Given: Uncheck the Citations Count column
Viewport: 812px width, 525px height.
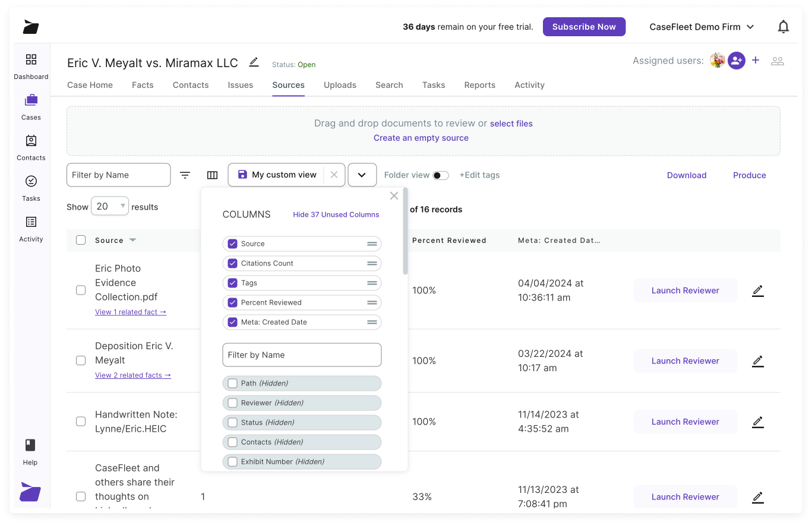Looking at the screenshot, I should pyautogui.click(x=232, y=263).
